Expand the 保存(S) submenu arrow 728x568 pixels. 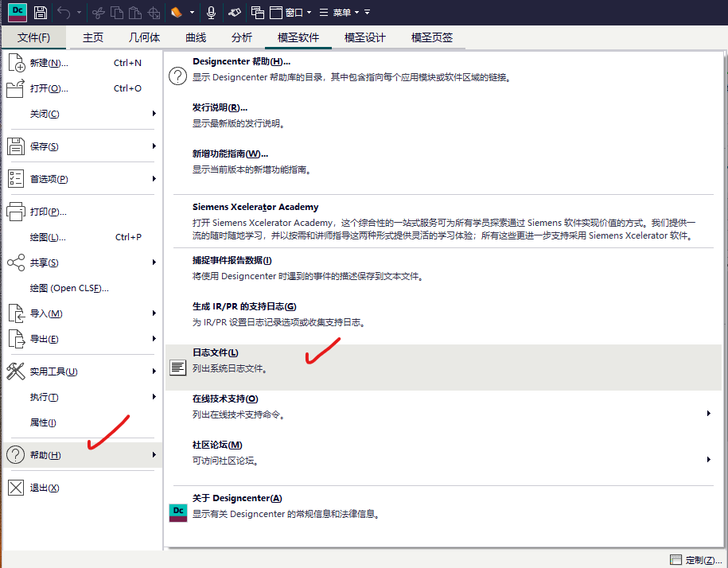tap(154, 146)
